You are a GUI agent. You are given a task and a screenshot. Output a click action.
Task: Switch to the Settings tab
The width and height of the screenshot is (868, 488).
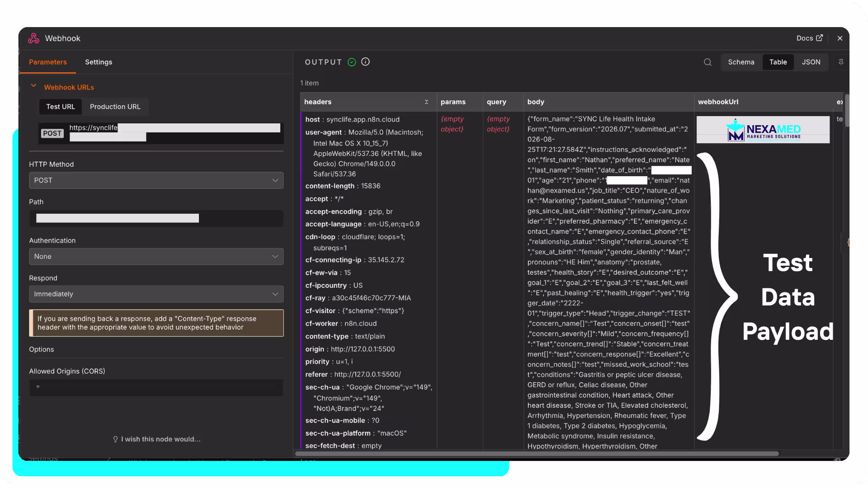coord(99,62)
